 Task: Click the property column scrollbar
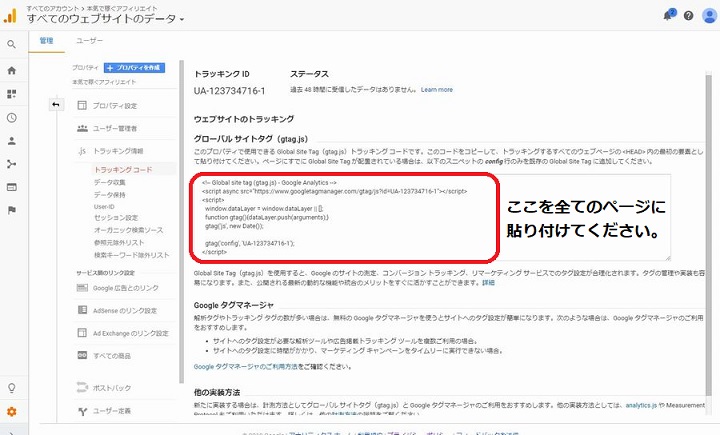point(181,221)
